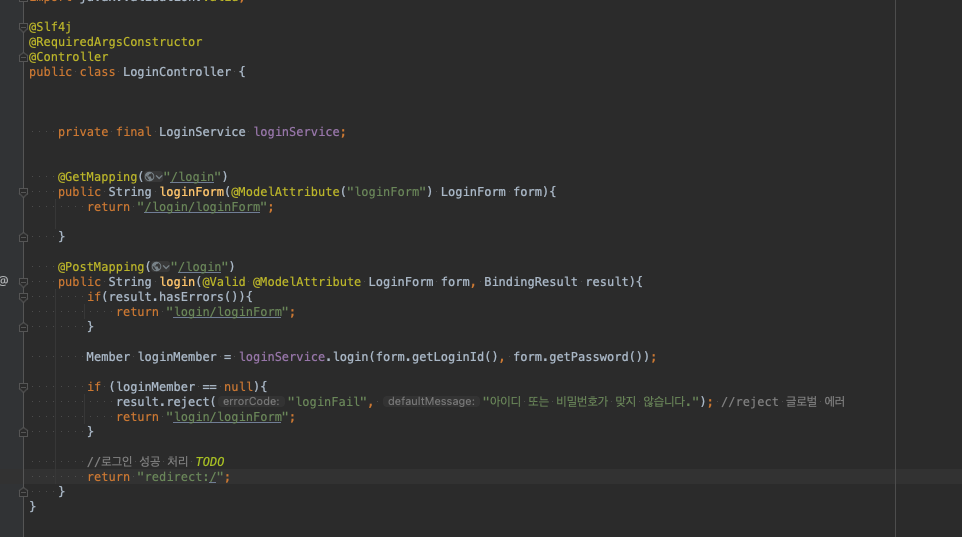Click the errorCode: inlay hint

click(x=251, y=401)
